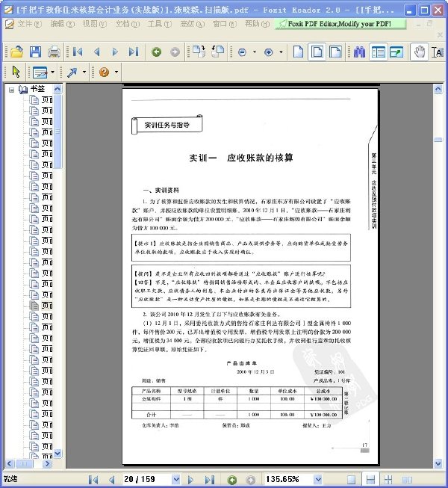The width and height of the screenshot is (448, 488).
Task: Open the 文件(F) menu
Action: [30, 24]
